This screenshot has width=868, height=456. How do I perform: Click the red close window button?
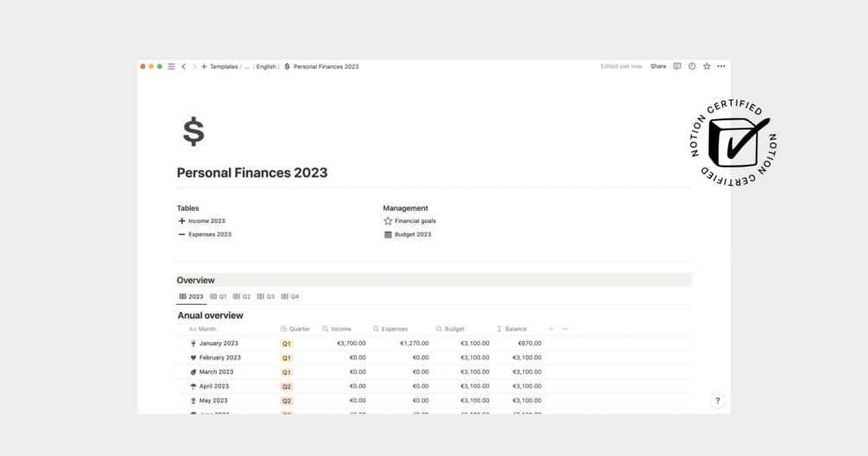[x=143, y=66]
